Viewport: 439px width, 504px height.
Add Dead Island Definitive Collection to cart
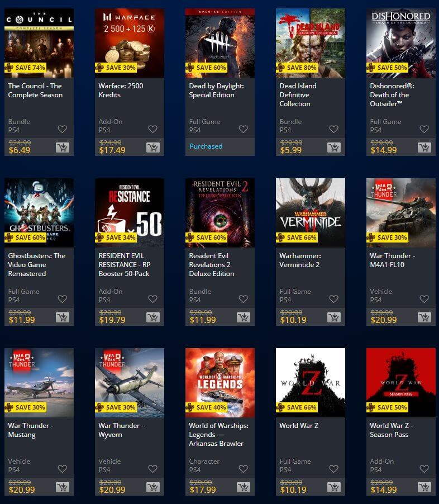(x=334, y=148)
